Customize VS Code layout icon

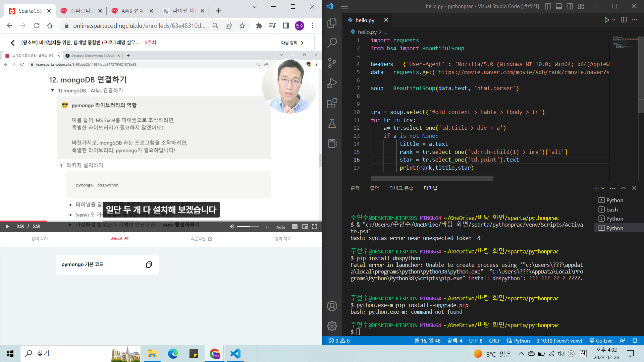[x=581, y=6]
